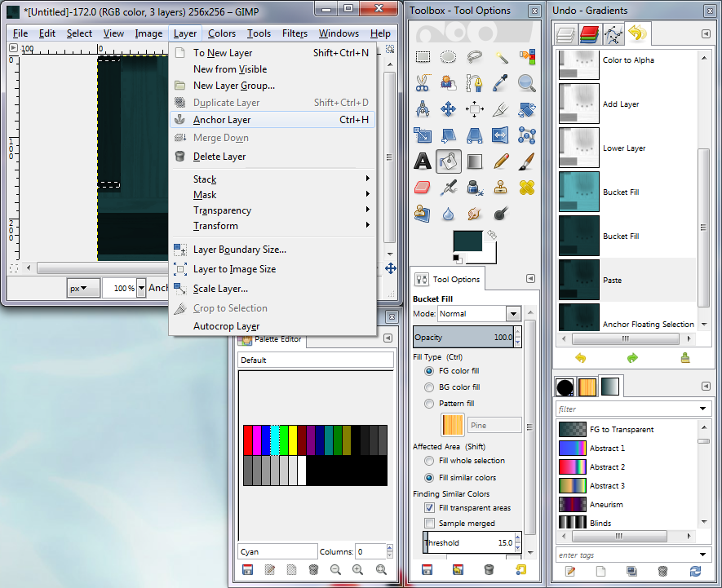The height and width of the screenshot is (588, 722).
Task: Activate the Zoom magnifier tool
Action: coord(527,83)
